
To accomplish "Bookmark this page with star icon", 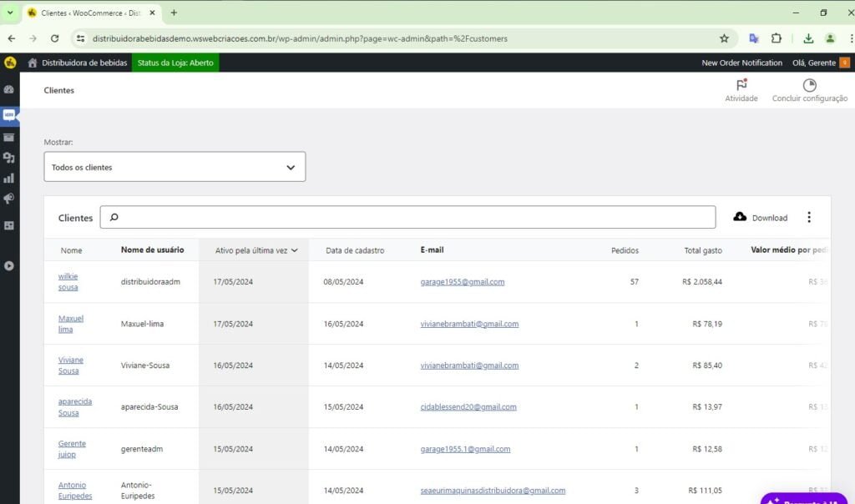I will 724,38.
